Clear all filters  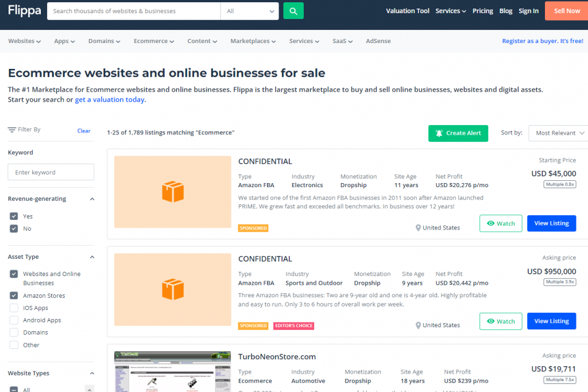click(x=84, y=131)
